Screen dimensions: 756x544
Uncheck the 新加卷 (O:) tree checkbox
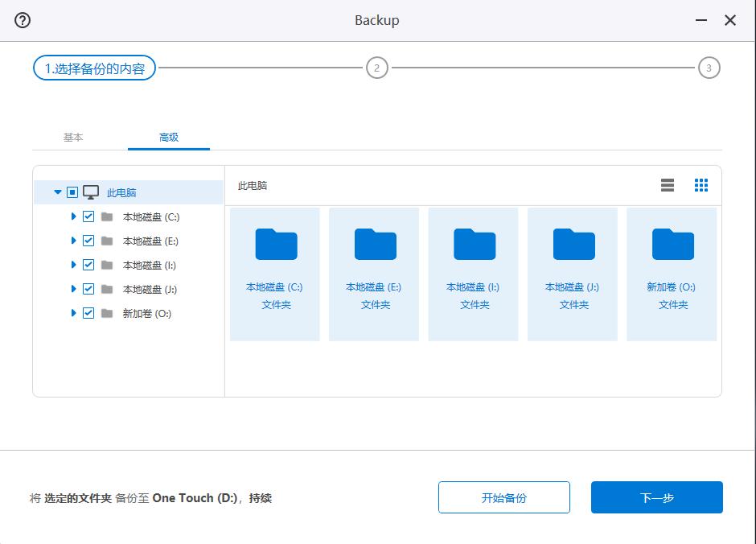pyautogui.click(x=88, y=313)
